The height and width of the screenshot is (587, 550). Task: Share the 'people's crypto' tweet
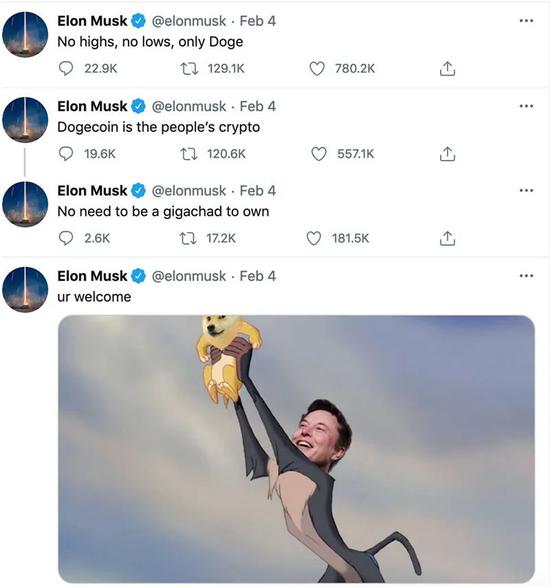447,153
